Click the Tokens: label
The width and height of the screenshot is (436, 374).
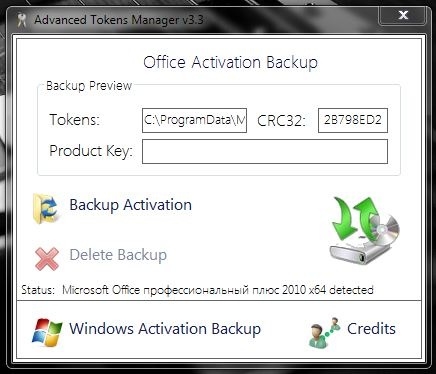click(x=74, y=120)
